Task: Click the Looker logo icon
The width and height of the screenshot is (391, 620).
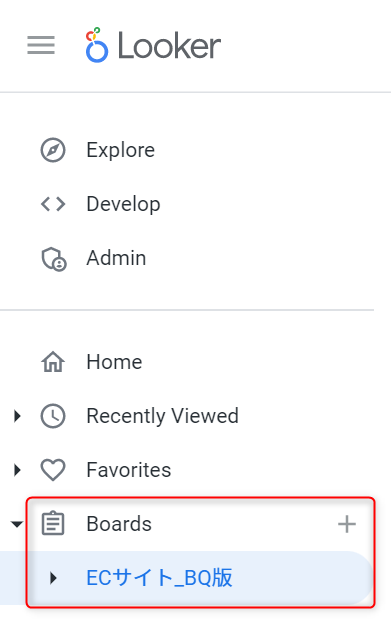Action: click(96, 45)
